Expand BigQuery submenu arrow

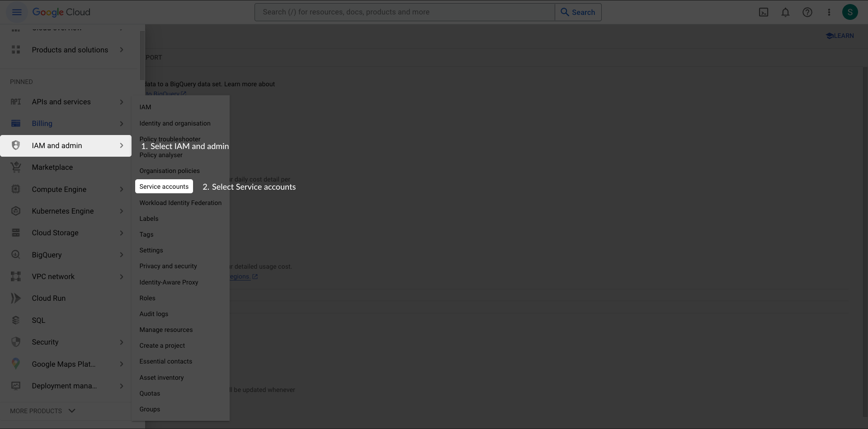tap(122, 255)
